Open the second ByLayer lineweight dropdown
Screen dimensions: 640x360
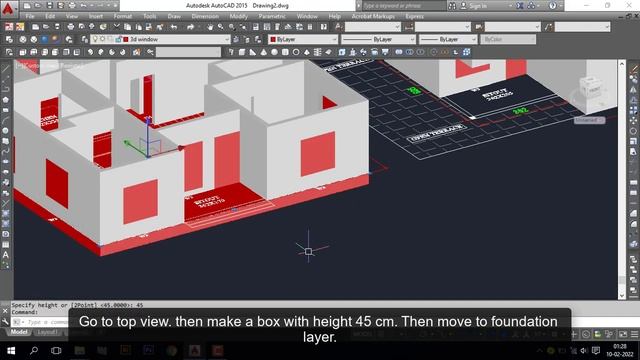(x=473, y=39)
